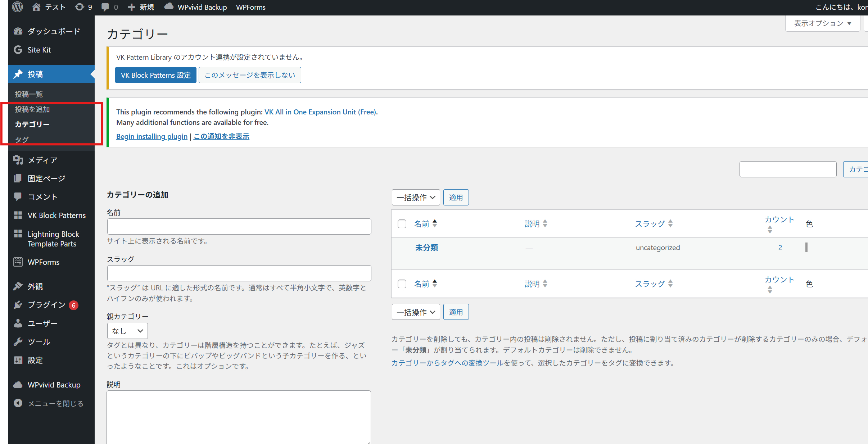Open the top bulk actions dropdown

click(416, 198)
